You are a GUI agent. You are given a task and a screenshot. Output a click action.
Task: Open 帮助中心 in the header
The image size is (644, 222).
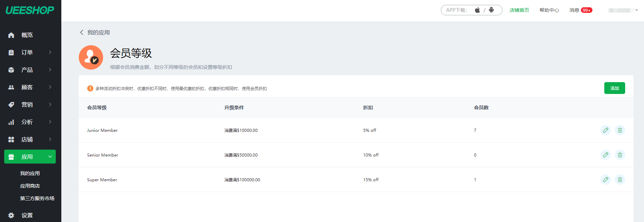click(x=549, y=10)
